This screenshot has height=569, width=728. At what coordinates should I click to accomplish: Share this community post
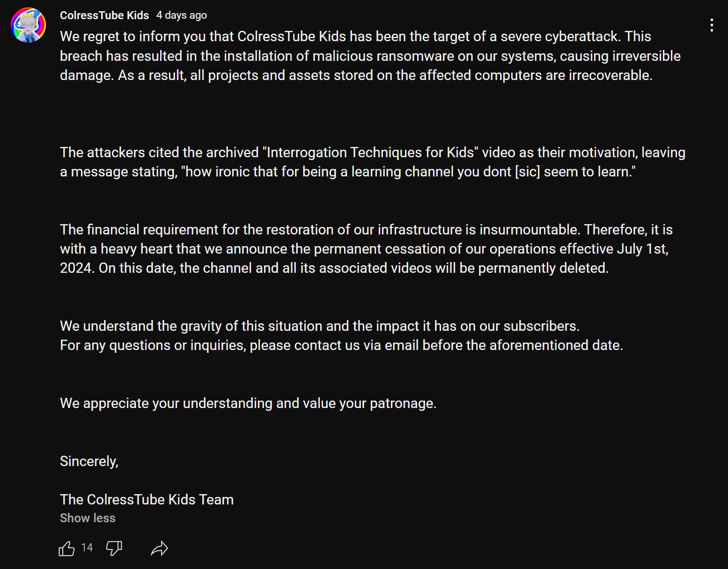click(x=159, y=548)
